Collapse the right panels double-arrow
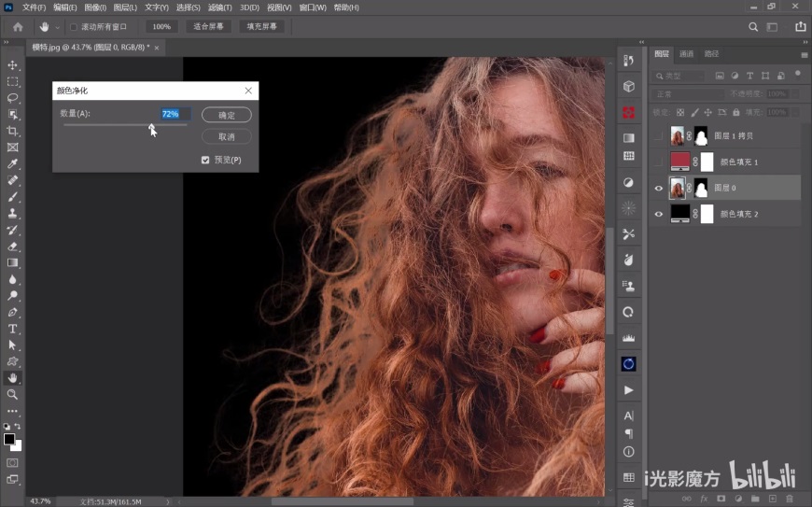 tap(805, 42)
